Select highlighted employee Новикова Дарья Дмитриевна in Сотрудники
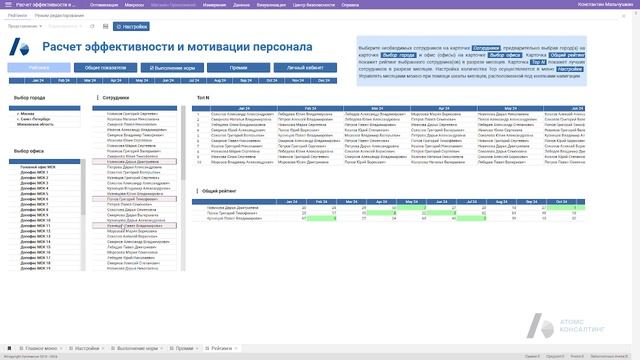This screenshot has width=640, height=360. click(x=134, y=162)
